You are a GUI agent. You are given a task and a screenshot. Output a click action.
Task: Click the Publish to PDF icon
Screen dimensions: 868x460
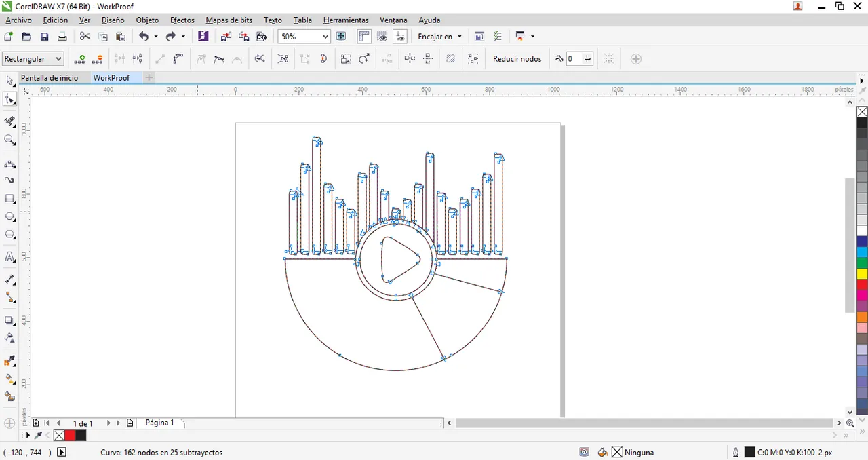point(261,37)
